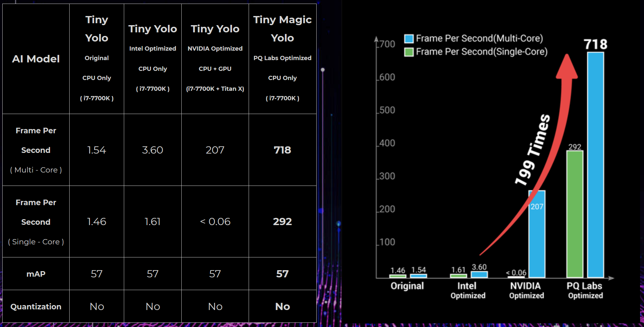Select the bold 292 table cell
The width and height of the screenshot is (644, 327).
click(282, 221)
